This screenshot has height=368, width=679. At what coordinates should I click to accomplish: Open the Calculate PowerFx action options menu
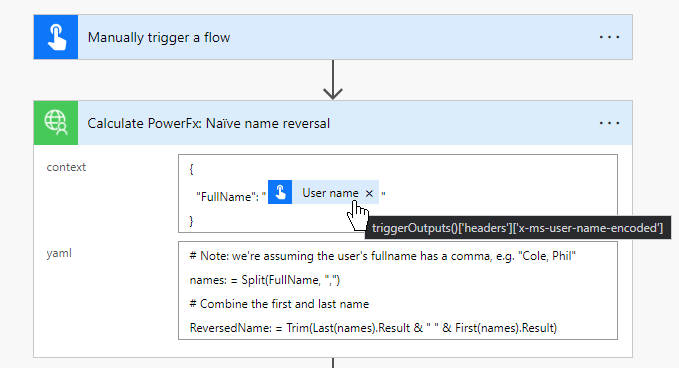tap(609, 123)
